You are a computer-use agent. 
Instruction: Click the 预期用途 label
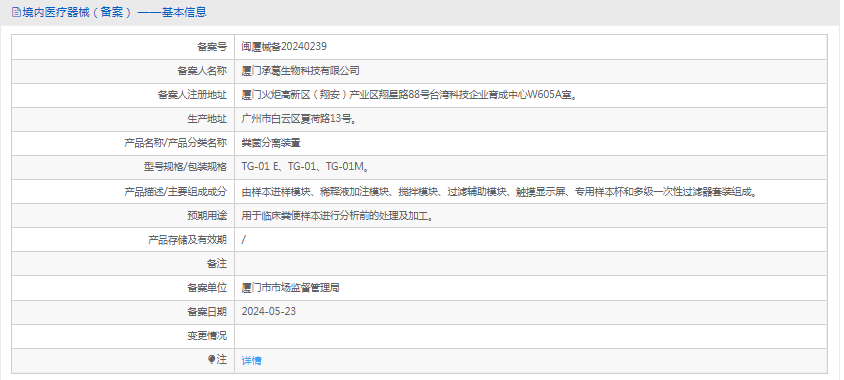[x=207, y=216]
